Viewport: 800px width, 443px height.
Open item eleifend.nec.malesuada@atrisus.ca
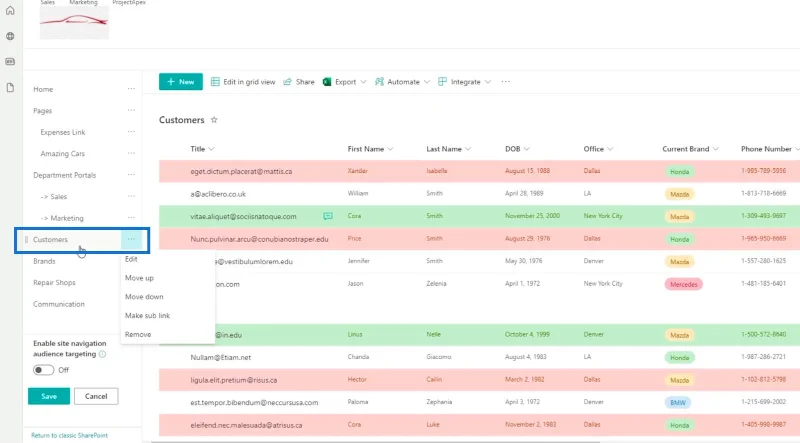click(246, 425)
